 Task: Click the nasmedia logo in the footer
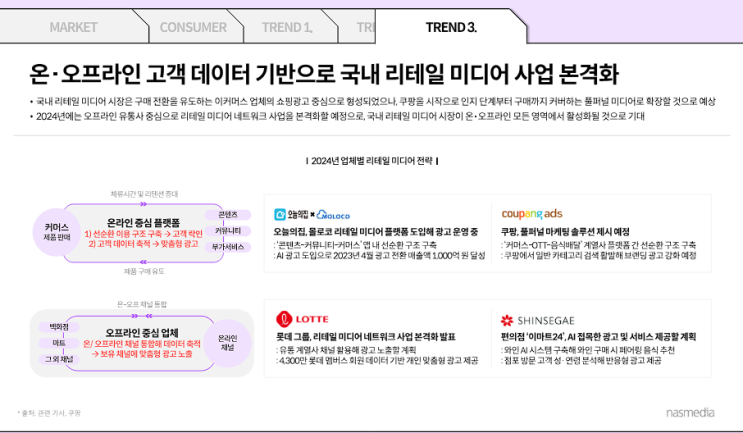click(x=690, y=412)
